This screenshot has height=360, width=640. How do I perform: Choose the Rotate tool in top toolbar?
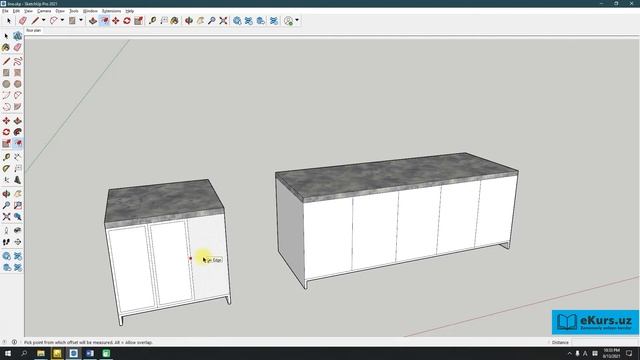pyautogui.click(x=127, y=20)
